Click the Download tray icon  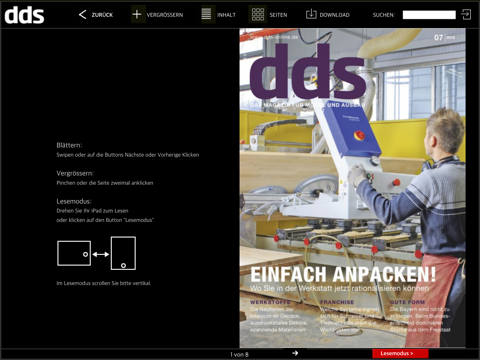(311, 14)
